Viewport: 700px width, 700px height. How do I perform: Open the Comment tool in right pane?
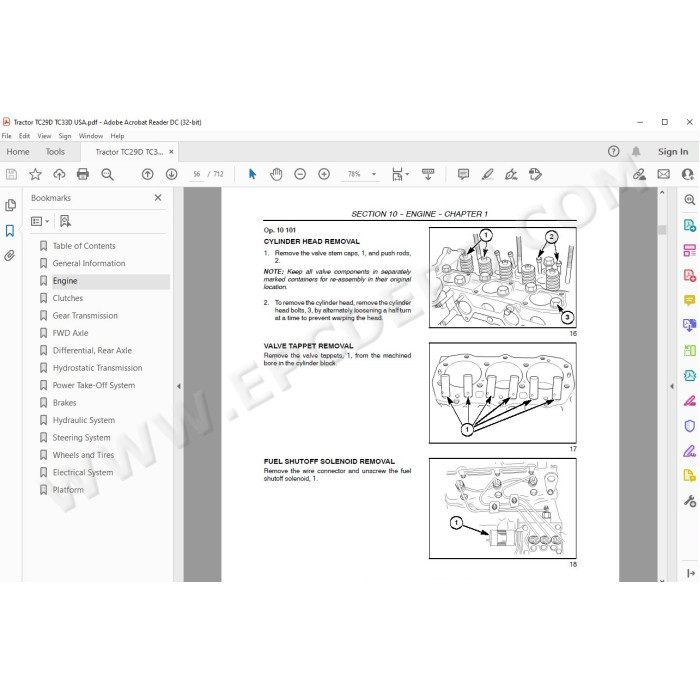(690, 300)
